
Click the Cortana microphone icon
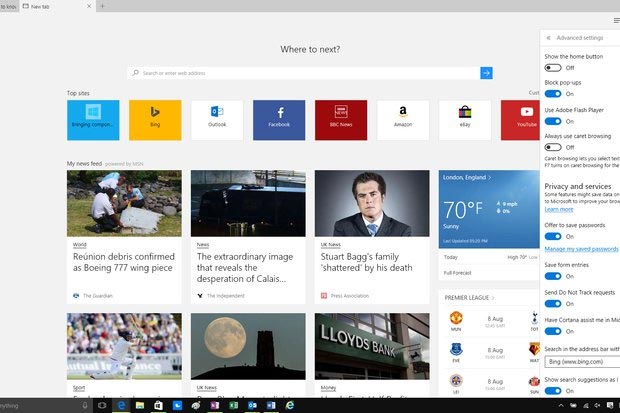tap(85, 405)
